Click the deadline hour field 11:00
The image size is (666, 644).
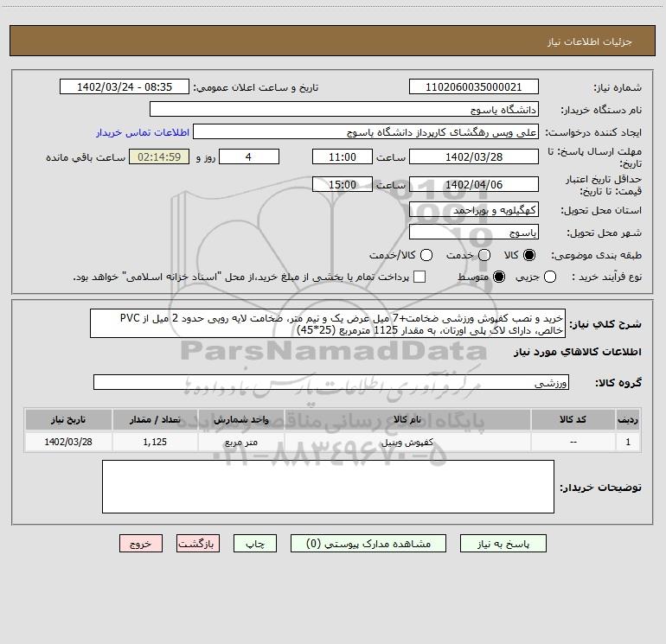(343, 156)
